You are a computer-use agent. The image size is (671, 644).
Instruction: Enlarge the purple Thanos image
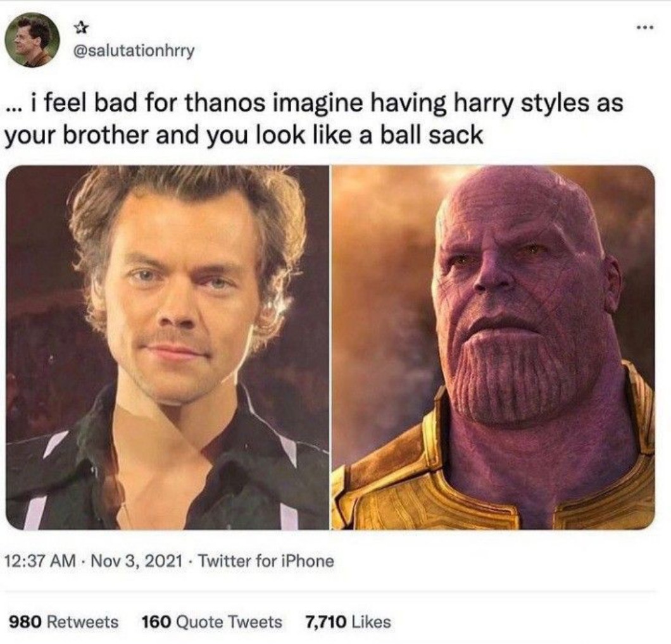click(494, 347)
